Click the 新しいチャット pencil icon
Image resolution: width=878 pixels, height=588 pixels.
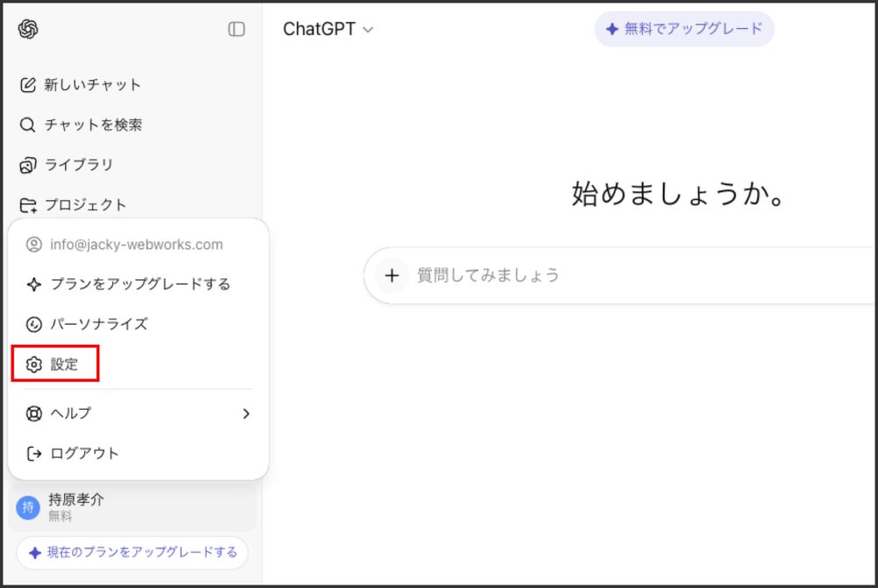(x=28, y=85)
